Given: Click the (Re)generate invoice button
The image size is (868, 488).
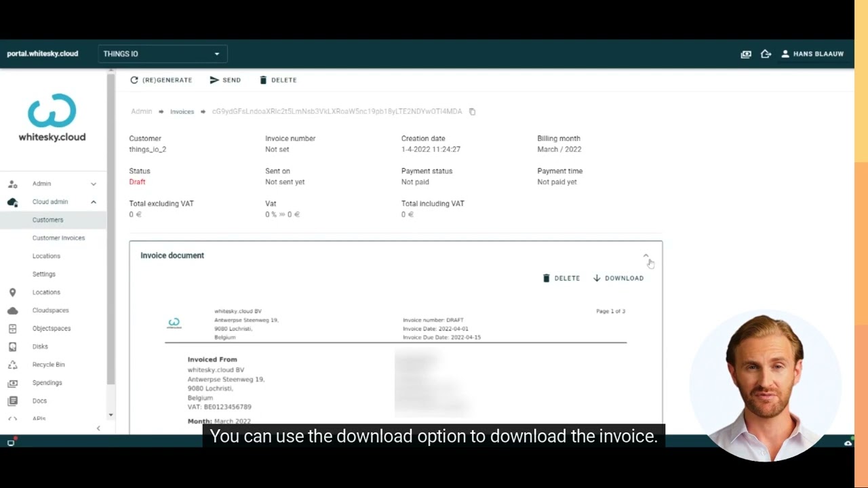Looking at the screenshot, I should pos(161,80).
